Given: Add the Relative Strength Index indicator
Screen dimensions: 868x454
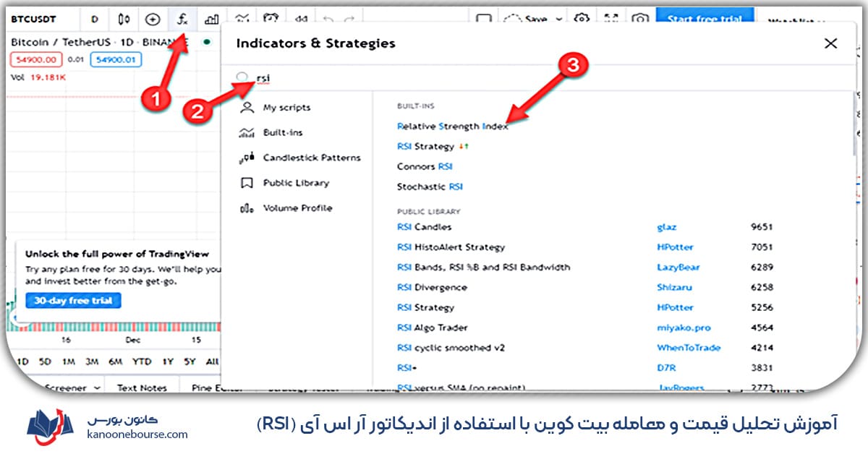Looking at the screenshot, I should pos(452,126).
